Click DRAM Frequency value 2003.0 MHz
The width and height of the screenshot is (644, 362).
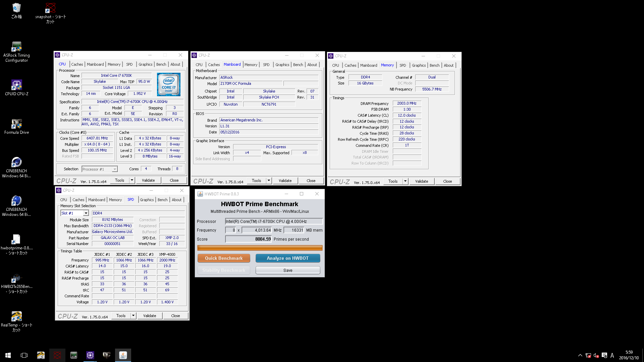(x=407, y=103)
